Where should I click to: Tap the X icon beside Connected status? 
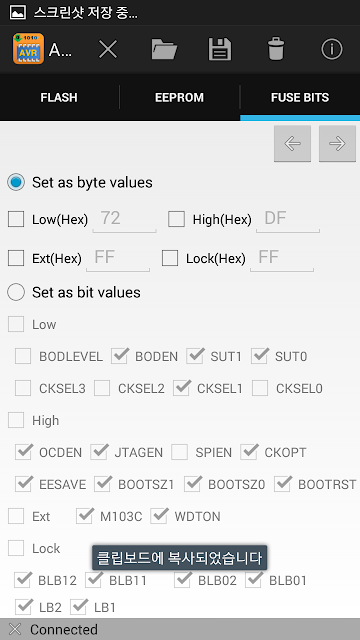(x=15, y=629)
